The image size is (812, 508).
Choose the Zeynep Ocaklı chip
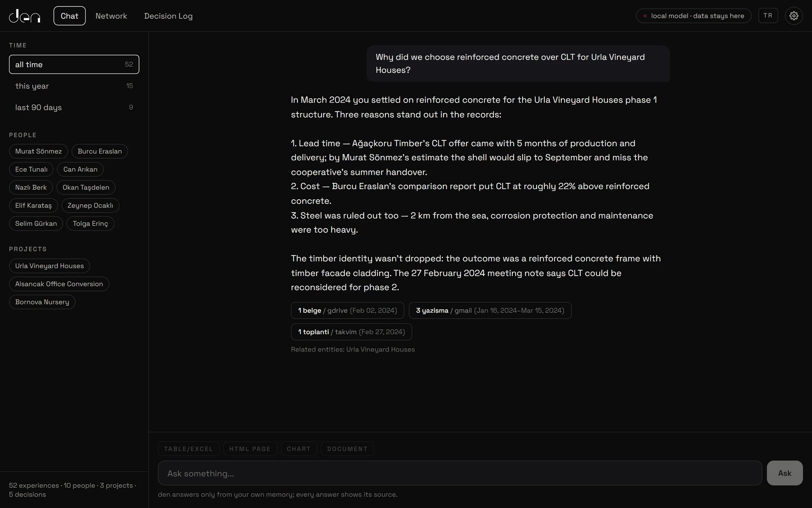pos(90,205)
